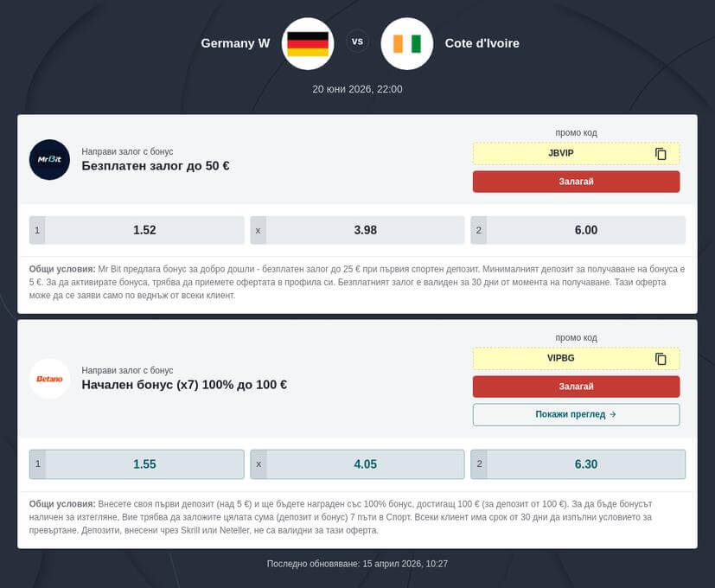Click the Germany flag icon
The height and width of the screenshot is (588, 715).
[308, 43]
